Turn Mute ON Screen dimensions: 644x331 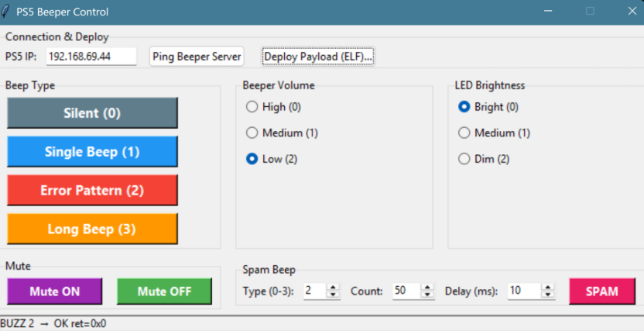(x=55, y=291)
